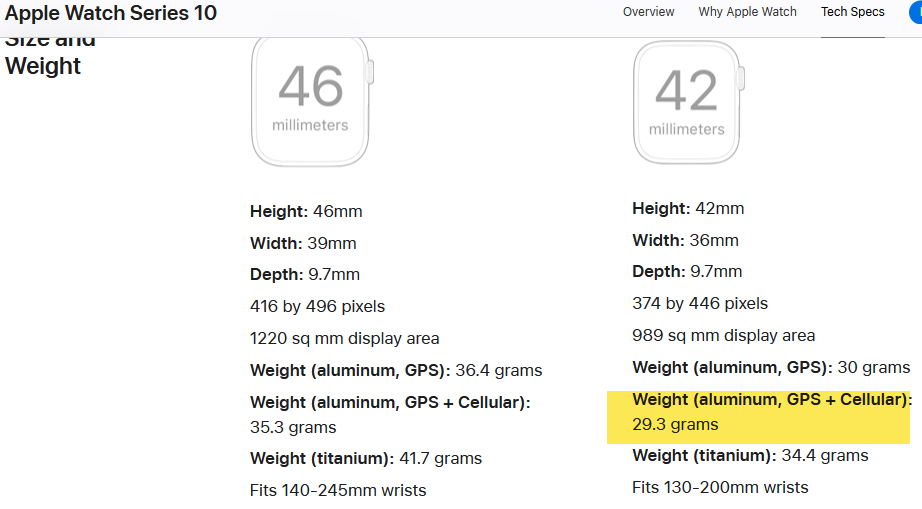Click the Height: 42mm spec line
922x509 pixels.
click(688, 209)
